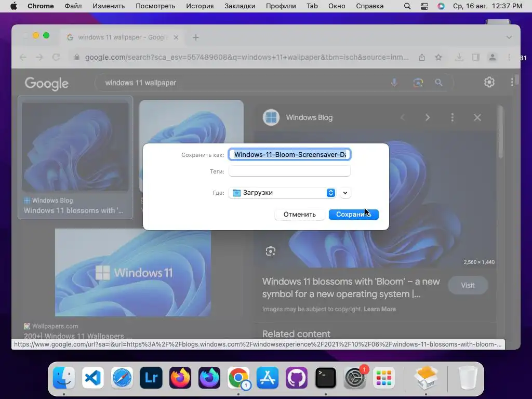The width and height of the screenshot is (532, 399).
Task: Open the package installer icon in dock
Action: (x=426, y=378)
